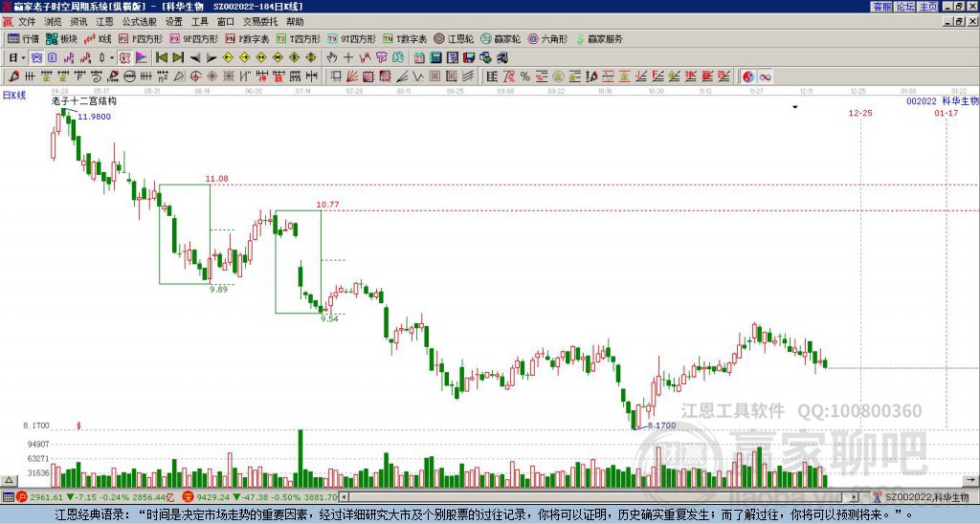Toggle the yin-yang taiji icon
Viewport: 980px width, 524px height.
click(748, 76)
